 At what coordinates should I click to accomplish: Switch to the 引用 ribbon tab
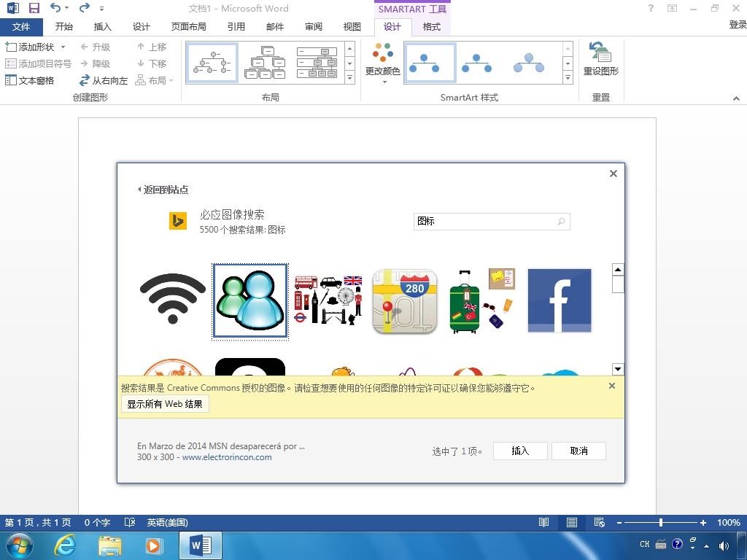coord(236,27)
